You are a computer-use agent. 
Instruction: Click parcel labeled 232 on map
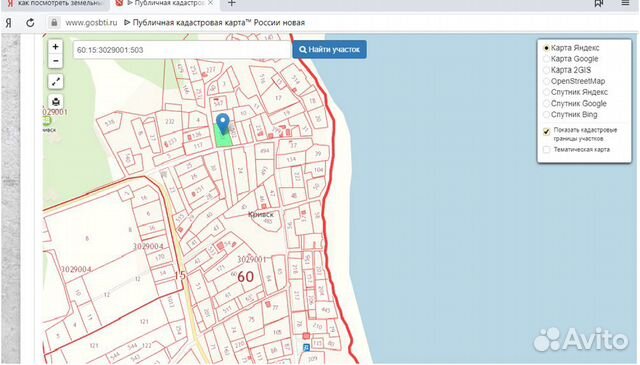click(170, 122)
